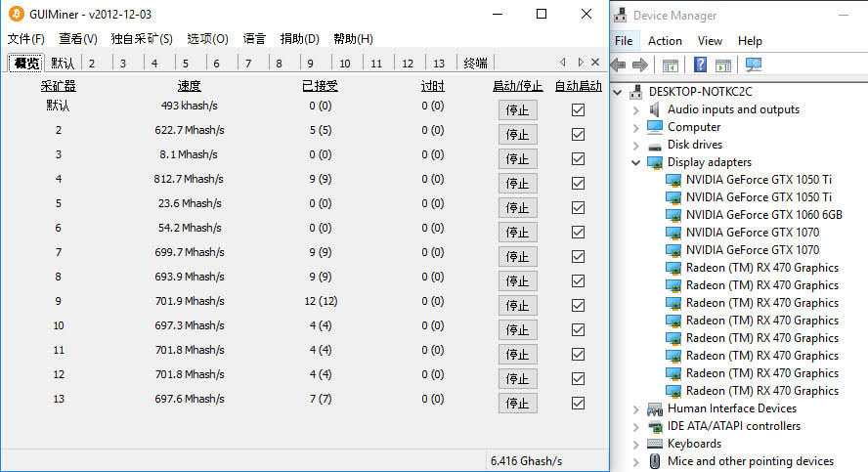Image resolution: width=868 pixels, height=472 pixels.
Task: Click the 6.416 Ghash/s status bar total
Action: point(526,461)
